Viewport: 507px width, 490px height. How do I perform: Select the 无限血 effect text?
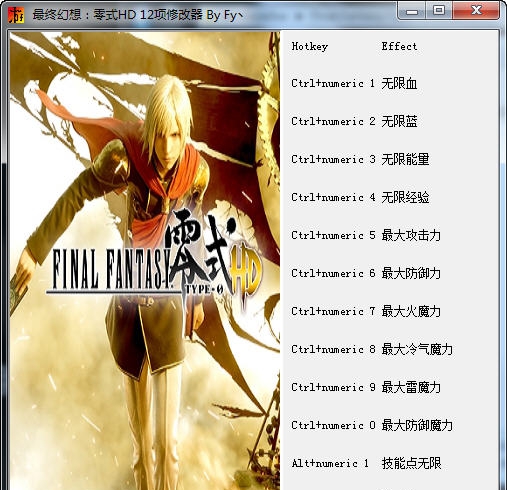pos(399,83)
